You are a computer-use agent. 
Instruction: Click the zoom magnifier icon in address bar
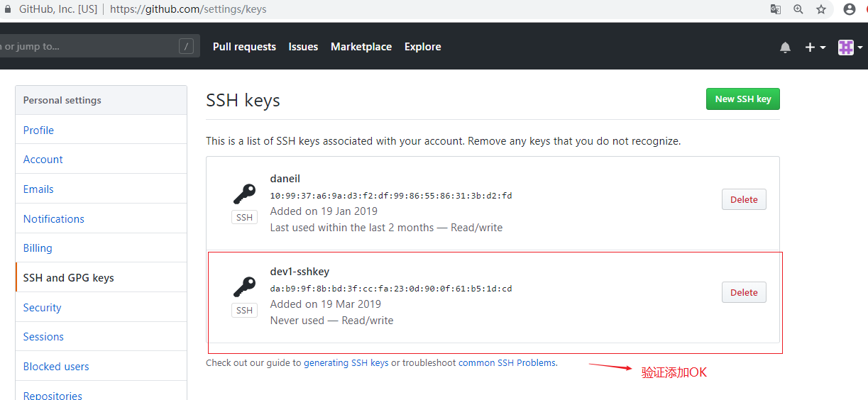point(798,9)
